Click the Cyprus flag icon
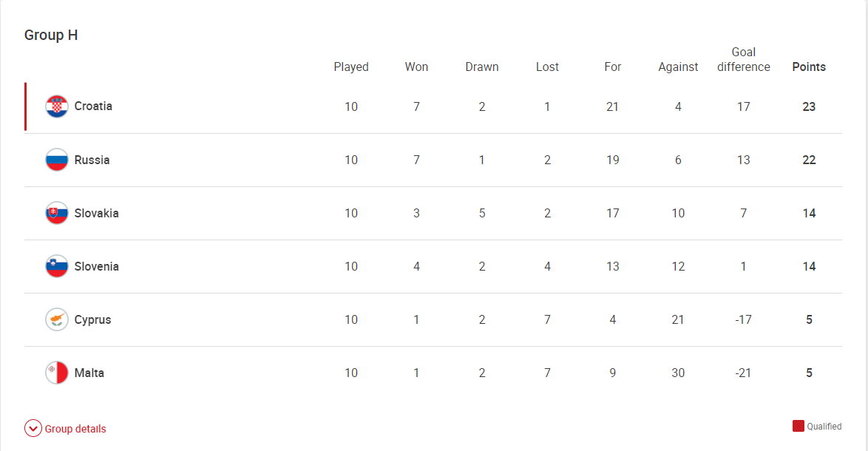 56,319
